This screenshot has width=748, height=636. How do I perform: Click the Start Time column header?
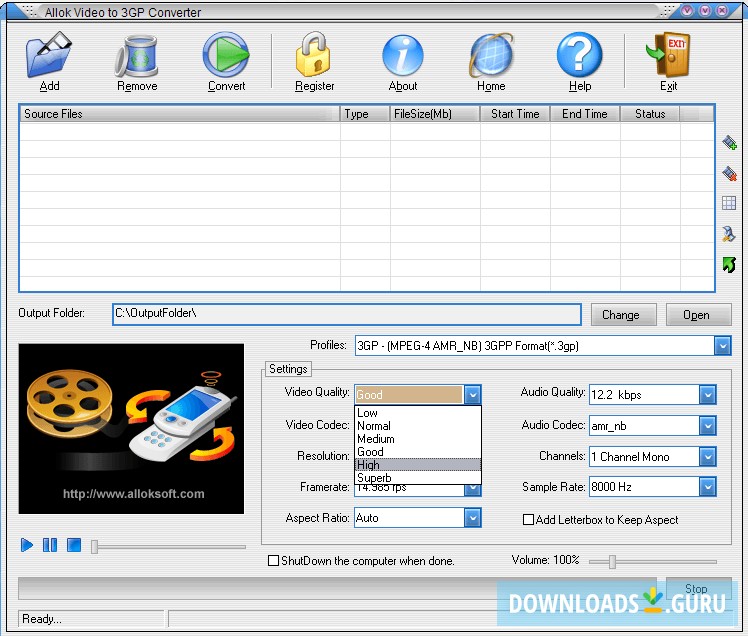[x=515, y=114]
